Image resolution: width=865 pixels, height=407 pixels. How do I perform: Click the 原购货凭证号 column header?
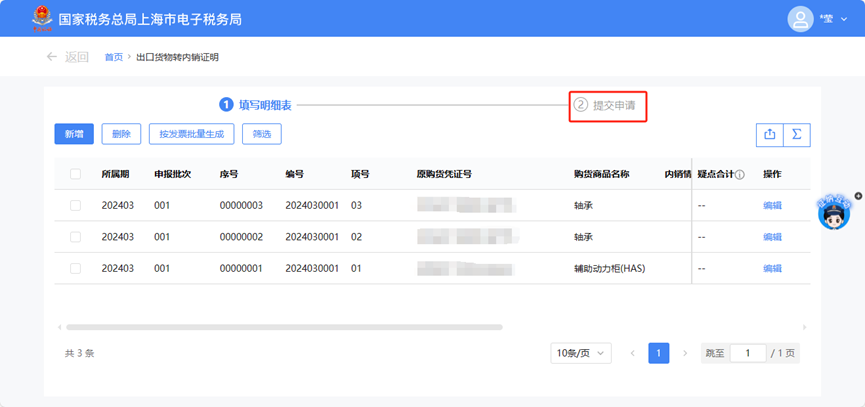(x=444, y=174)
